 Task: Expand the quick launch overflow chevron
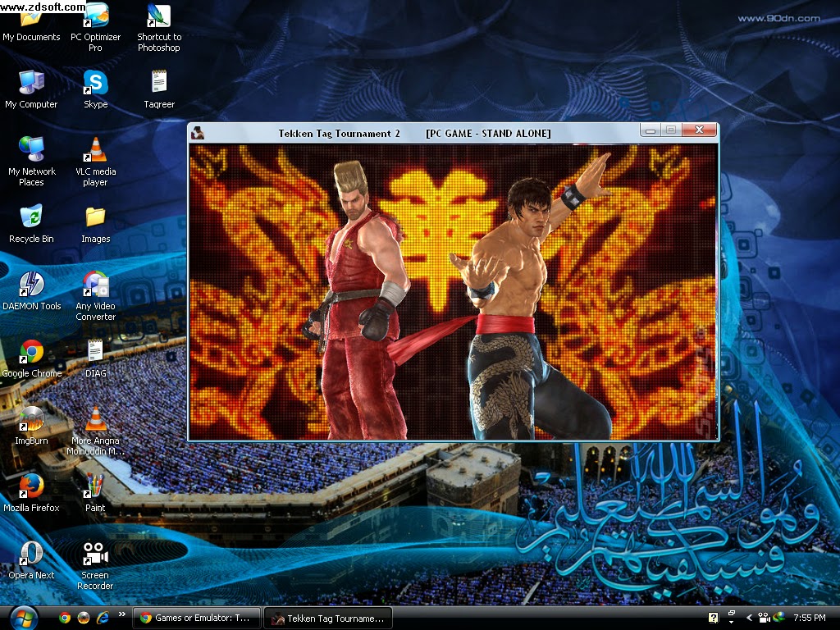click(122, 614)
